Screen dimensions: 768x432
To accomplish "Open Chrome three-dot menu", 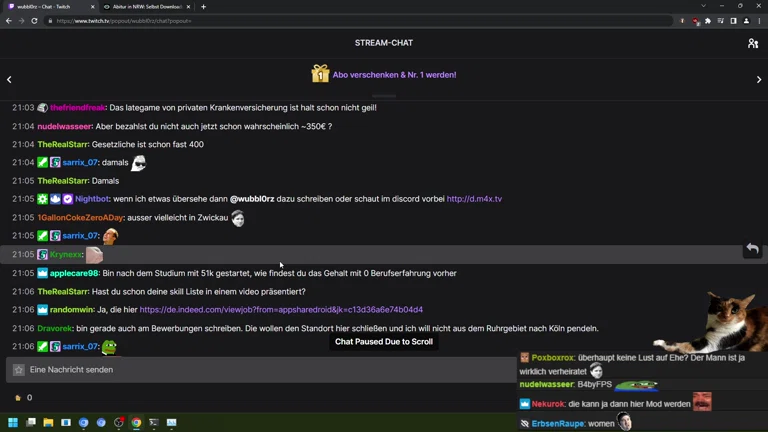I will 759,21.
